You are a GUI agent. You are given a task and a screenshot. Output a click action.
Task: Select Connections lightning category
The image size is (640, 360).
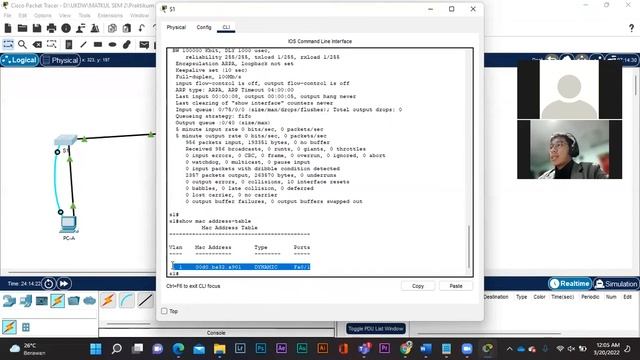(x=58, y=301)
